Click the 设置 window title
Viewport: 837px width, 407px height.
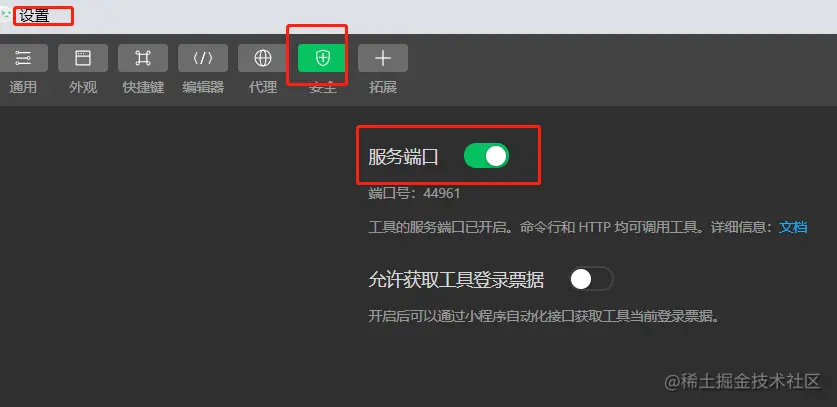pos(35,15)
